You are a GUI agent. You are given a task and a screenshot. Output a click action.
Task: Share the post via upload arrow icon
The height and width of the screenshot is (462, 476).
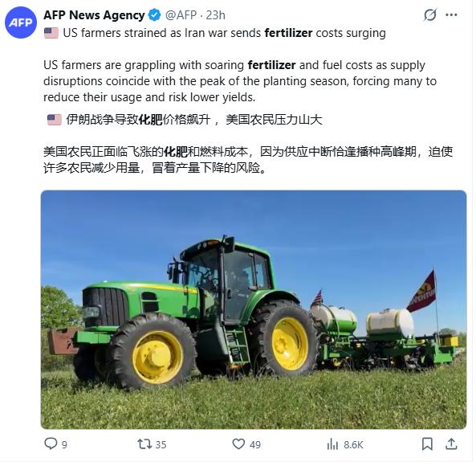tap(451, 444)
